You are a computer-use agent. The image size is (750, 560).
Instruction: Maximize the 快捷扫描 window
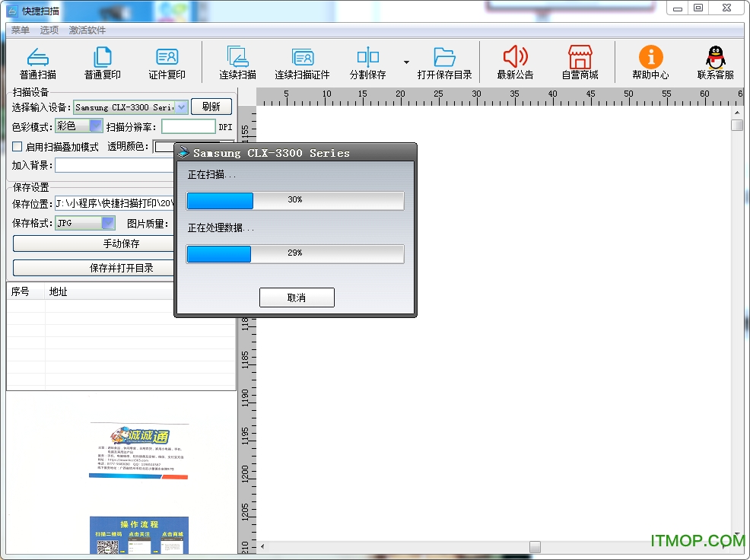[698, 8]
